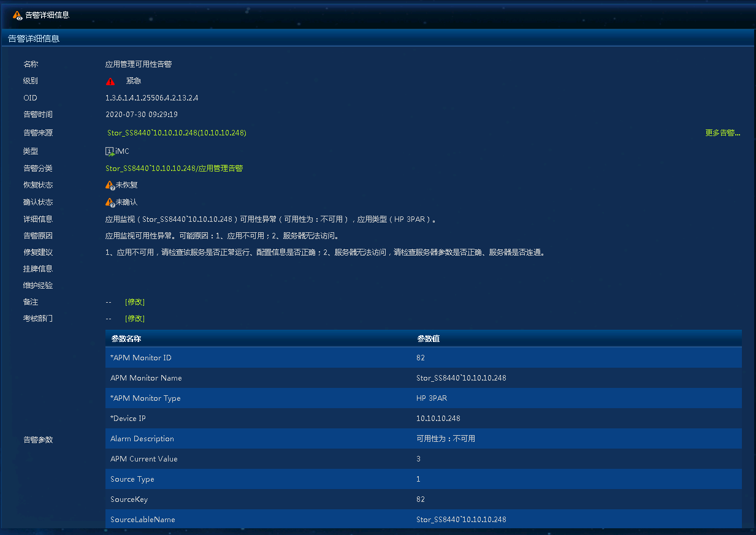Click the unacknowledged status warning icon

pos(110,202)
